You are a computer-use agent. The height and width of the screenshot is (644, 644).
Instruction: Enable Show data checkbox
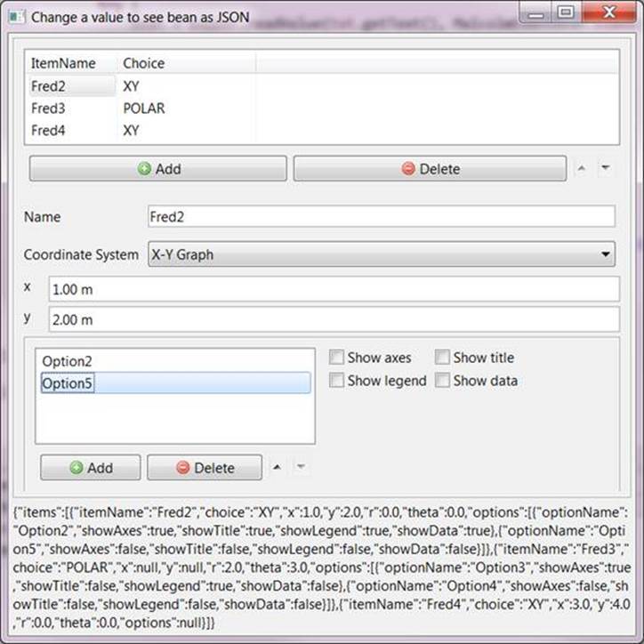(x=442, y=381)
